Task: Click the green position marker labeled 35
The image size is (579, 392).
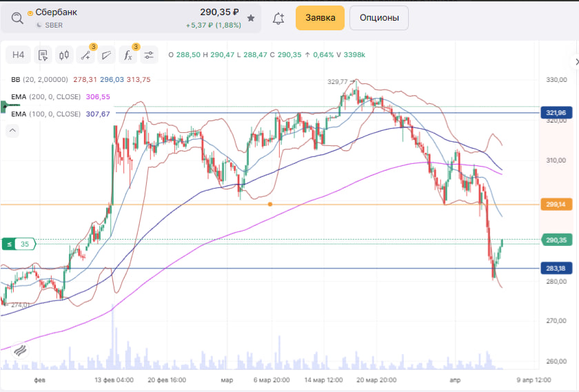Action: tap(19, 244)
